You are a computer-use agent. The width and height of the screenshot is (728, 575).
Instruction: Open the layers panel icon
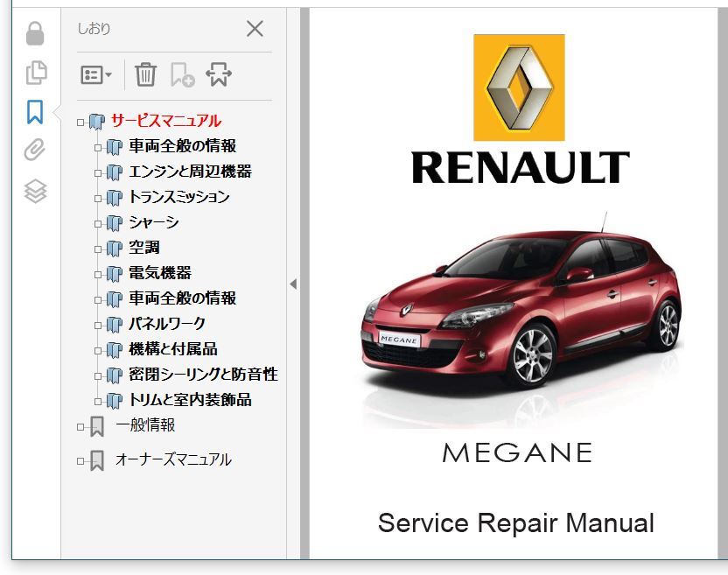35,191
